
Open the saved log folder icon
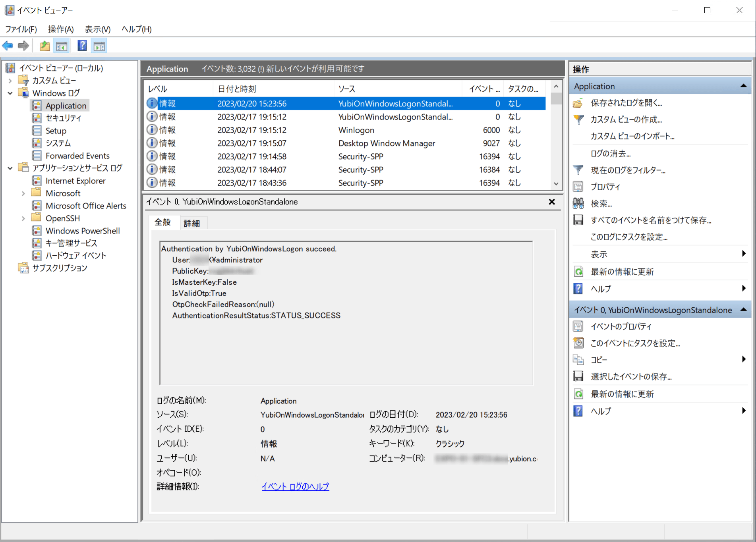578,103
